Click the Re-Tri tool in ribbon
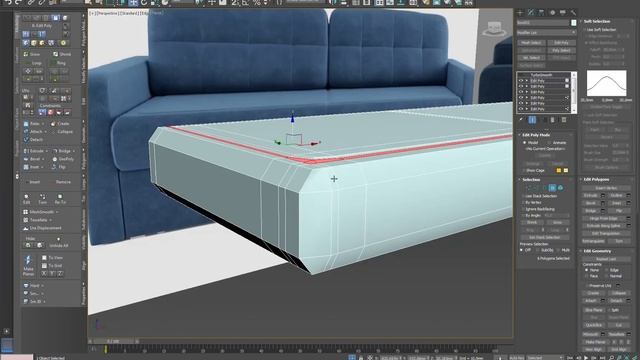 point(60,198)
